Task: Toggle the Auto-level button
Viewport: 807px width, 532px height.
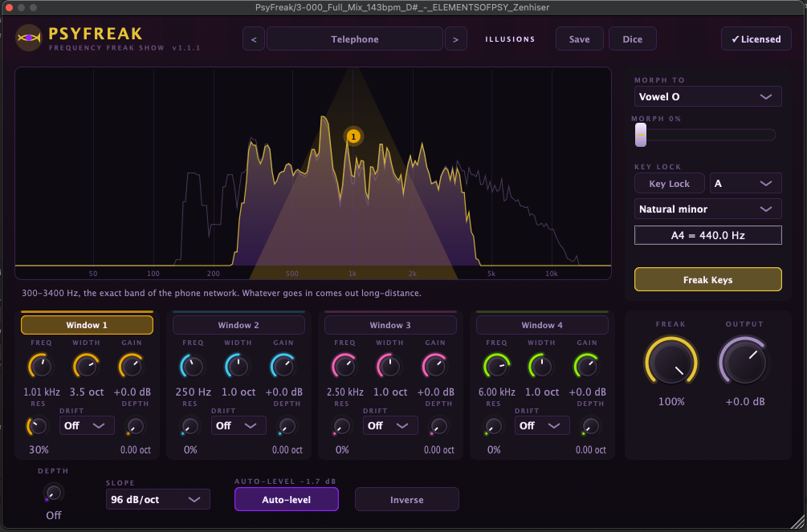Action: click(287, 500)
